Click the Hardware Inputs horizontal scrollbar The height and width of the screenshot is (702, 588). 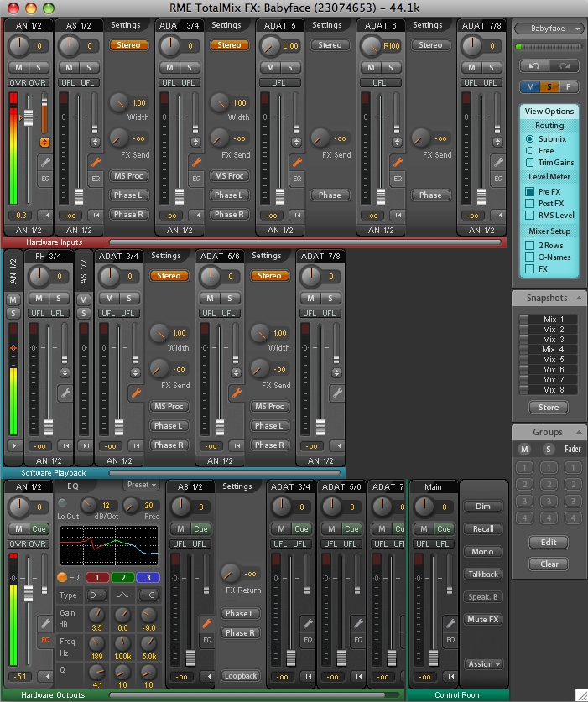(305, 242)
